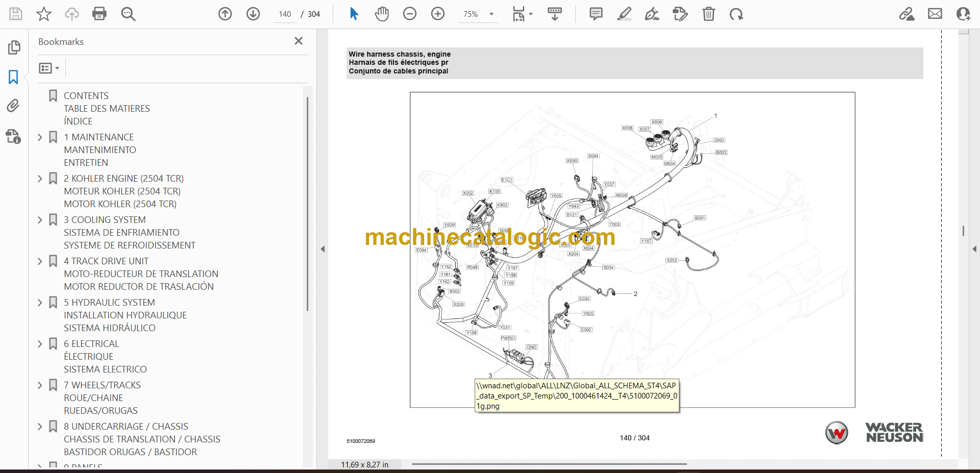Screen dimensions: 980x473
Task: Expand the 7 WHEELS/TRACKS bookmark
Action: click(40, 385)
